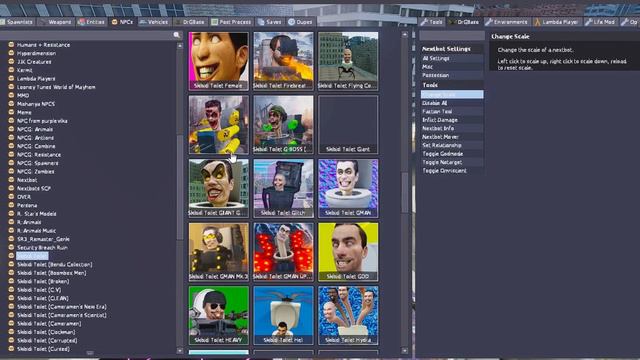Spawn the Skibidi Toilet Hydra NPC
Screen dimensions: 640x360
[348, 316]
